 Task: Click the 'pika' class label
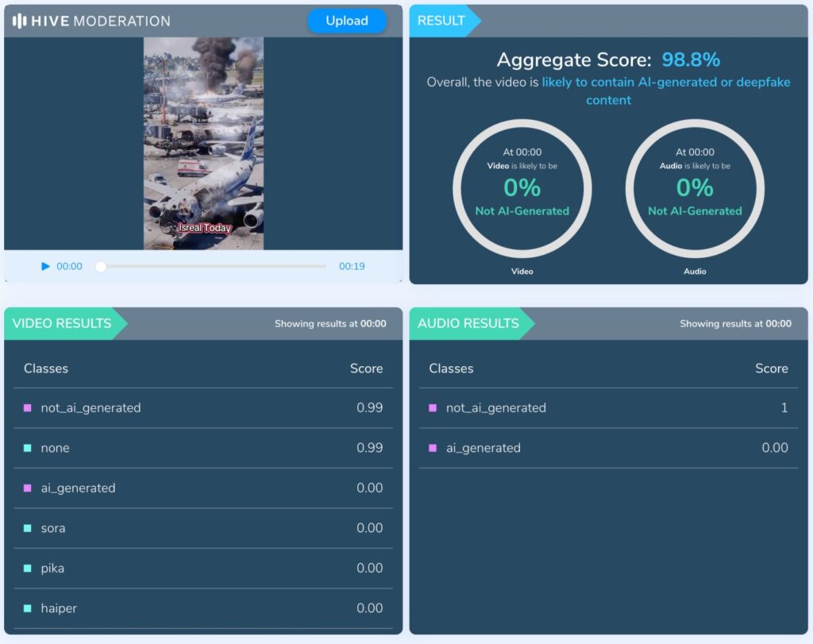[52, 569]
